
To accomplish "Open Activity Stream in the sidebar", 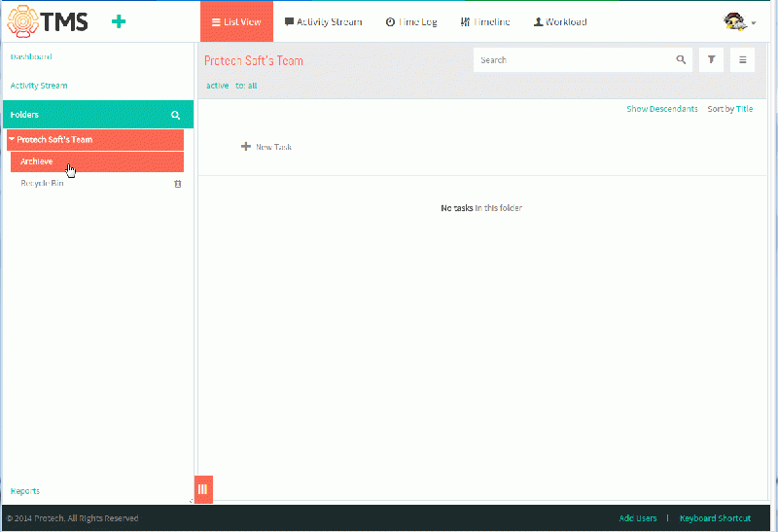I will pyautogui.click(x=39, y=86).
